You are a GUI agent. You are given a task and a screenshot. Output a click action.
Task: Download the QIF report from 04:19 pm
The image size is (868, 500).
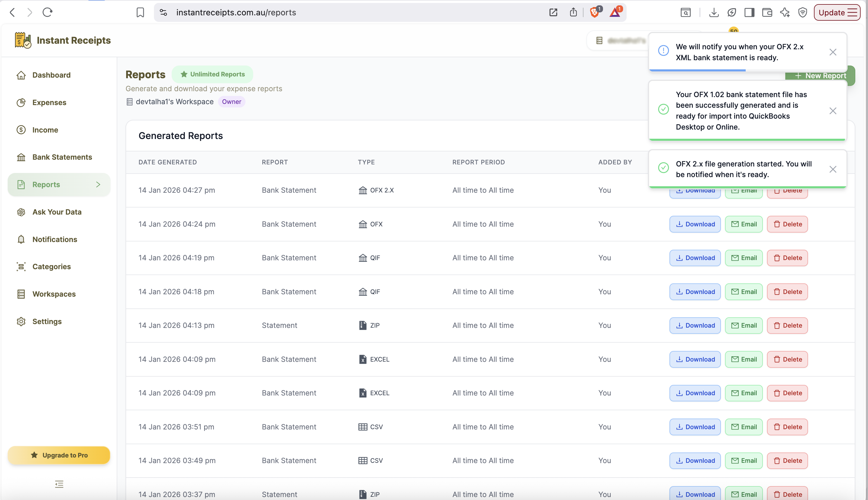pyautogui.click(x=695, y=258)
